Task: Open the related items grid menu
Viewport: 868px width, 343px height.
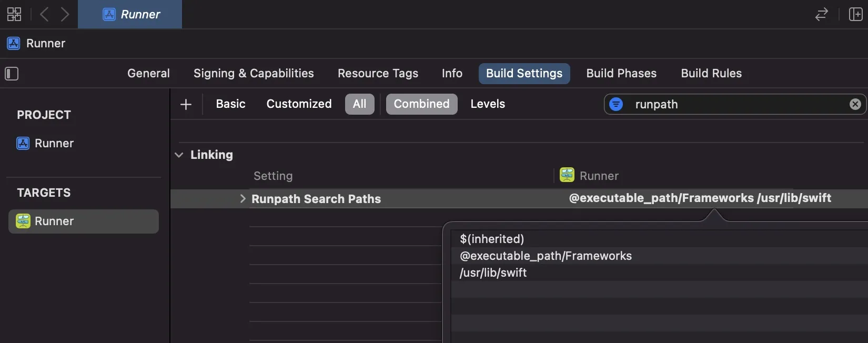Action: (x=14, y=14)
